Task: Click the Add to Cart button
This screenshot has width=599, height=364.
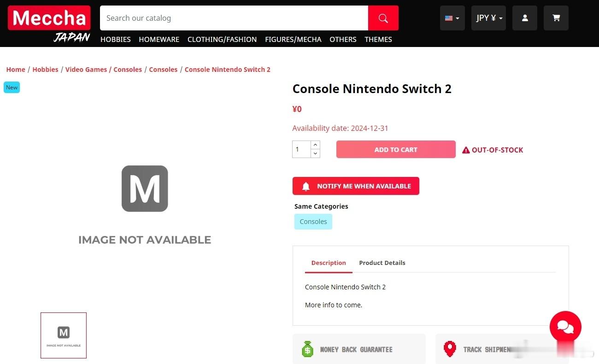Action: (x=396, y=150)
